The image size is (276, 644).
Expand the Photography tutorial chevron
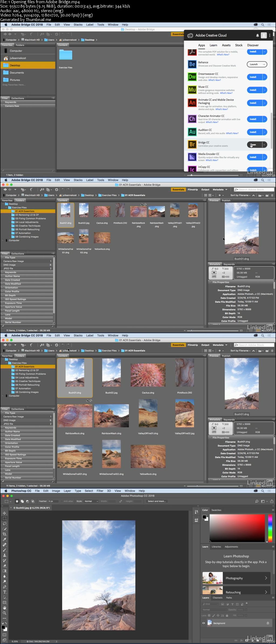(266, 578)
